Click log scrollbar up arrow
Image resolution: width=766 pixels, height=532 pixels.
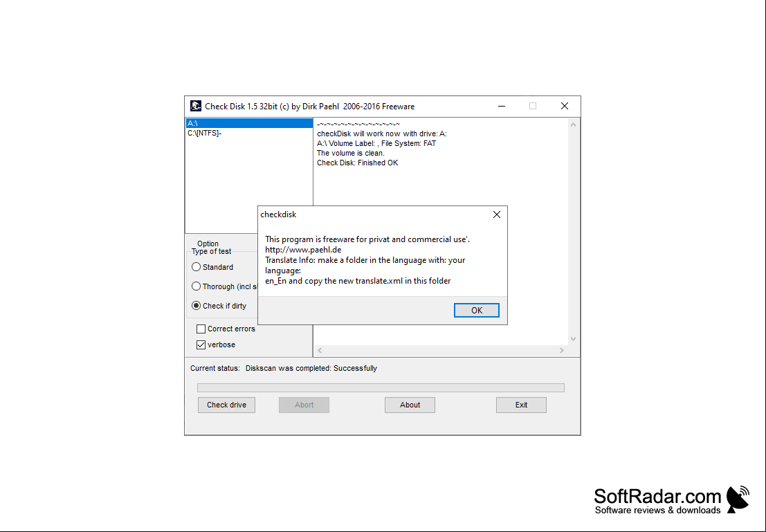[x=574, y=125]
